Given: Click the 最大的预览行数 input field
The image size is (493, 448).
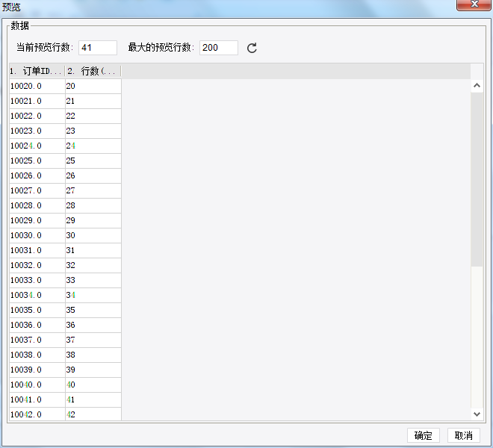Looking at the screenshot, I should coord(219,48).
